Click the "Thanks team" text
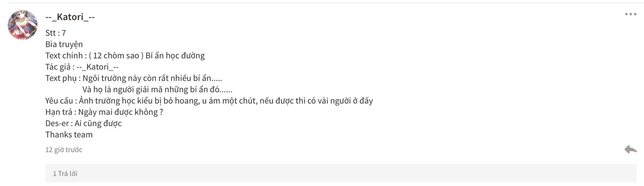 tap(69, 134)
